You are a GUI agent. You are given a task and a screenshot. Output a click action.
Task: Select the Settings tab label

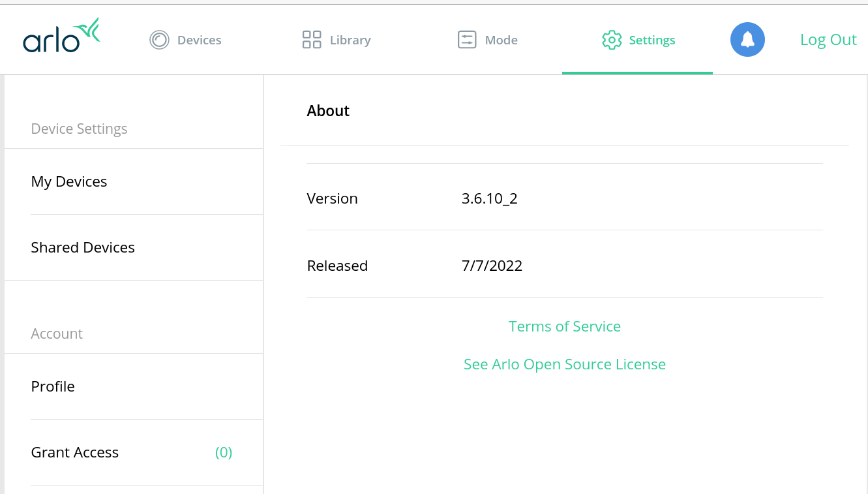pos(651,40)
